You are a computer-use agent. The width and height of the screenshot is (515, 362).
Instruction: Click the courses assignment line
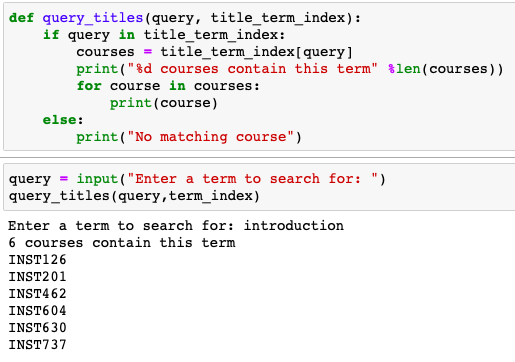point(214,52)
